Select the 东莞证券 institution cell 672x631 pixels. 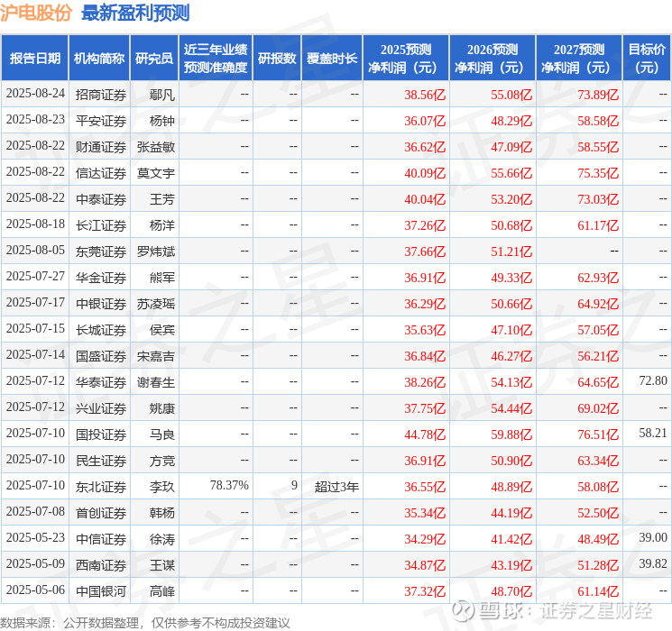(x=101, y=251)
